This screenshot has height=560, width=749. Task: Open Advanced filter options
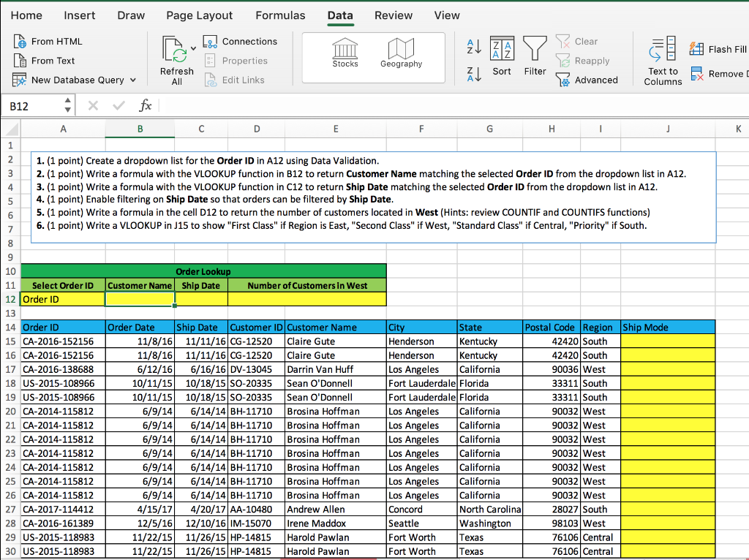pos(588,80)
